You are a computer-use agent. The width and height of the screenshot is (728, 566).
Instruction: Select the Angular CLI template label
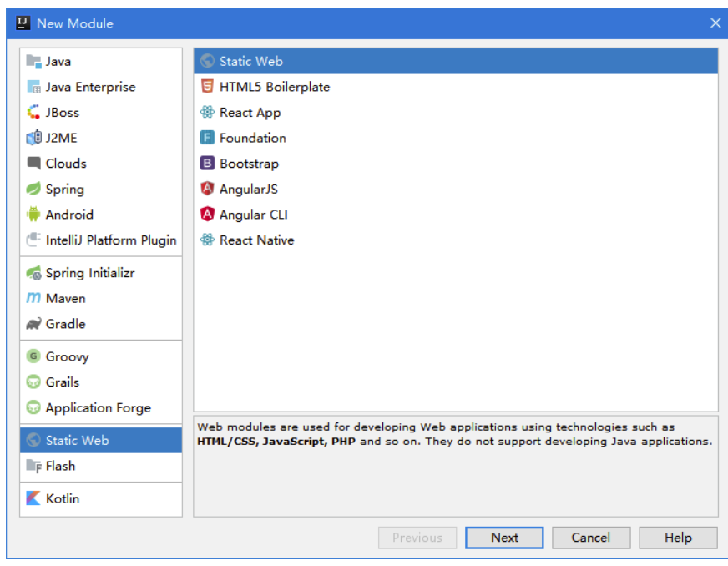pos(254,215)
